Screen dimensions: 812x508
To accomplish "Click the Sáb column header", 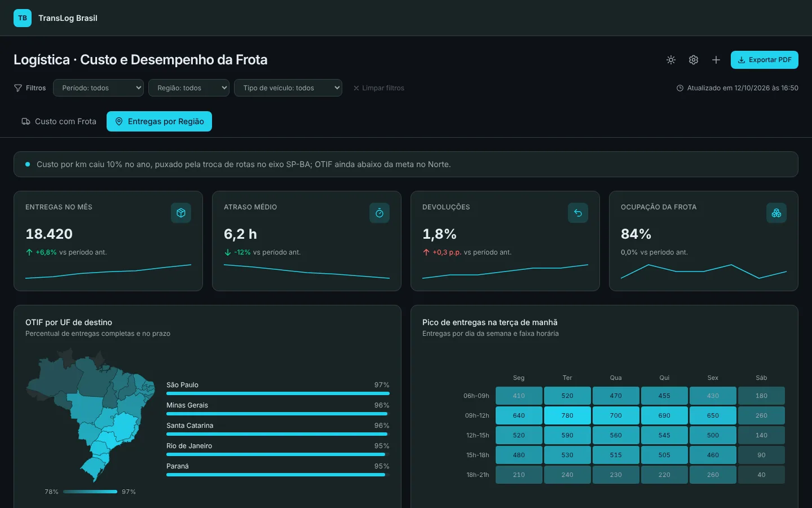I will point(761,378).
